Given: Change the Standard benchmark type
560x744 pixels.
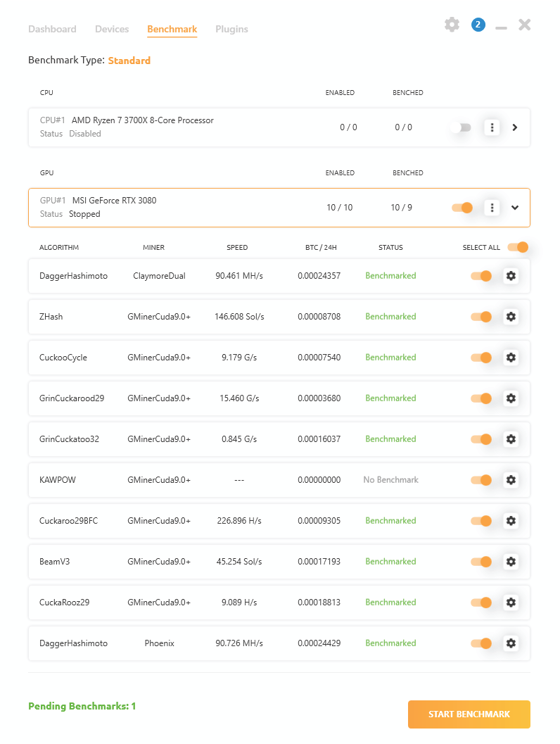Looking at the screenshot, I should click(x=129, y=61).
